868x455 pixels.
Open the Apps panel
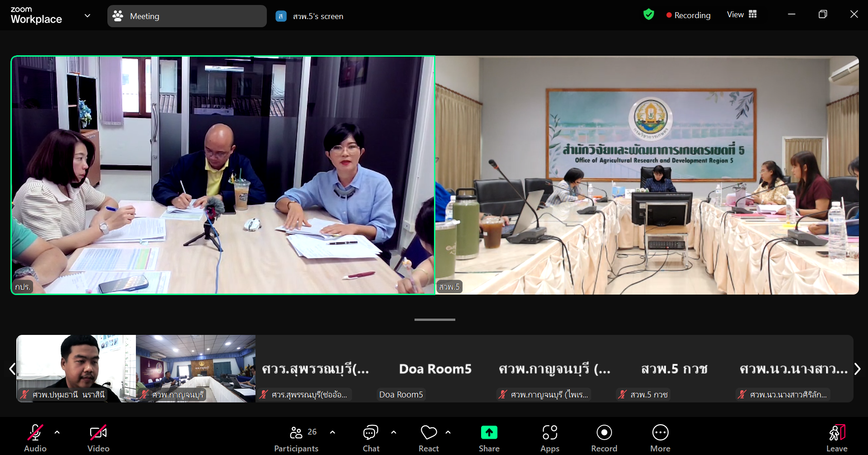point(550,438)
